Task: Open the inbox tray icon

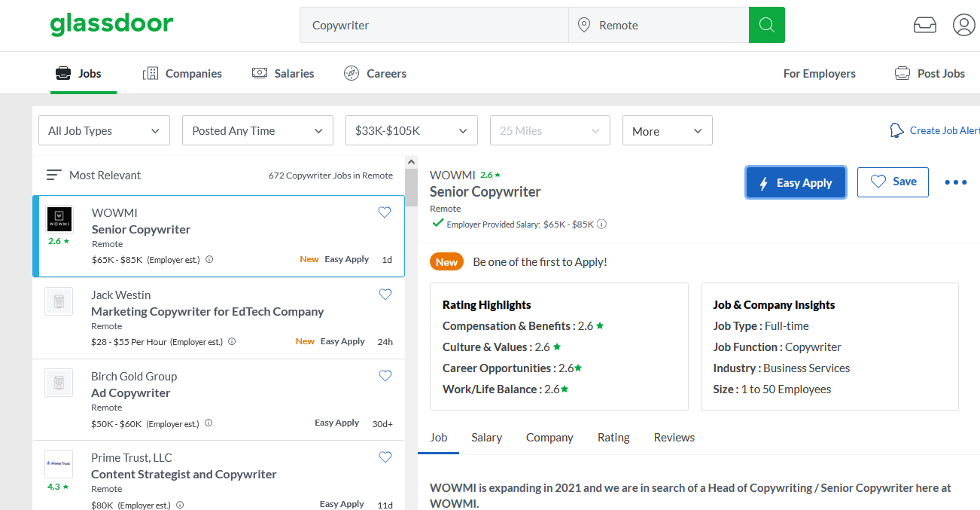Action: (x=925, y=25)
